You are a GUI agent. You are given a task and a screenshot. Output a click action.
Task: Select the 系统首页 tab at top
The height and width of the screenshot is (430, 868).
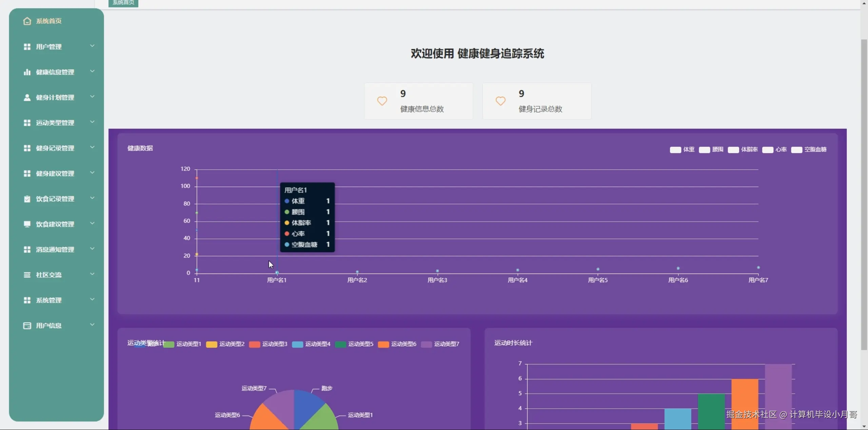pos(123,3)
